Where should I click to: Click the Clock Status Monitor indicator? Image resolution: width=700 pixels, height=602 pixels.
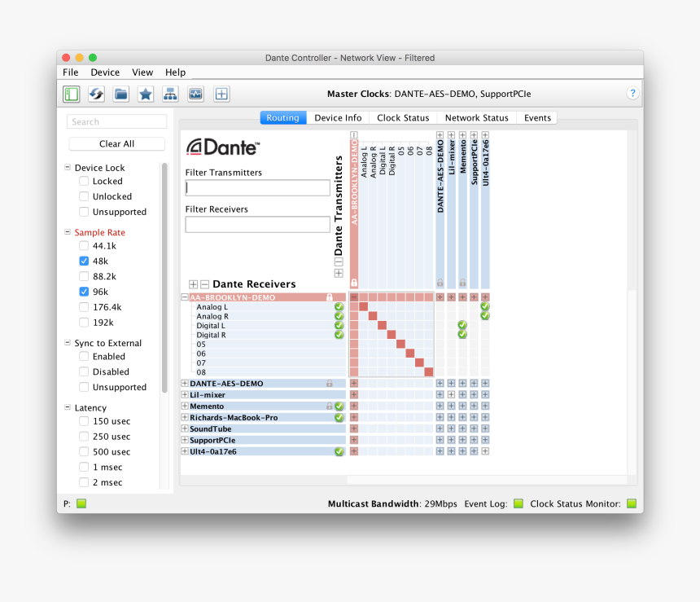click(x=632, y=503)
